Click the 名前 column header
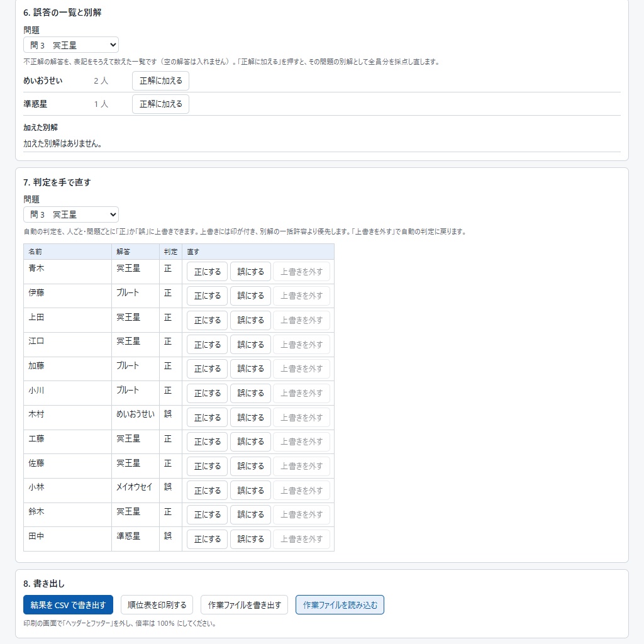Screen dimensions: 644x644 click(x=67, y=252)
